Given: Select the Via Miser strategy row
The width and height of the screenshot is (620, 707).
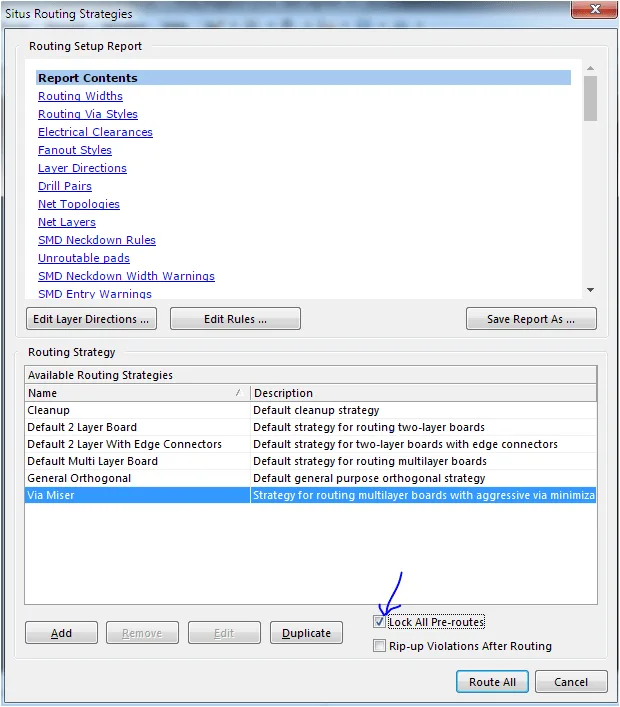Looking at the screenshot, I should pos(311,495).
